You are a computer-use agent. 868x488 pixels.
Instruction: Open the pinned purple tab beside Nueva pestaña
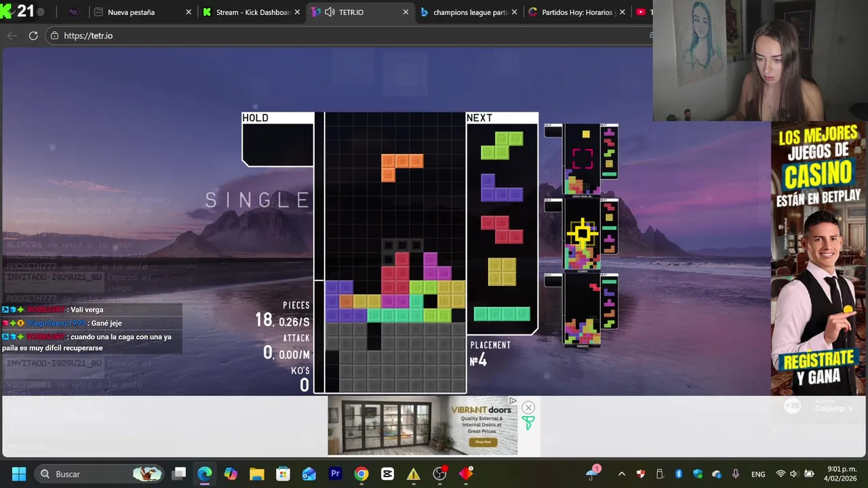pos(73,12)
